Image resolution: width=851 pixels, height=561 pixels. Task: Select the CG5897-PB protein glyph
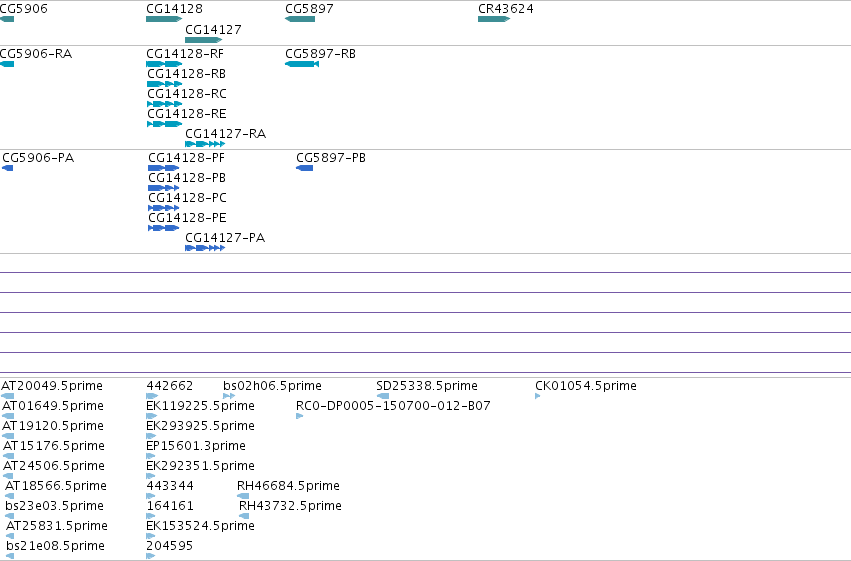coord(304,168)
